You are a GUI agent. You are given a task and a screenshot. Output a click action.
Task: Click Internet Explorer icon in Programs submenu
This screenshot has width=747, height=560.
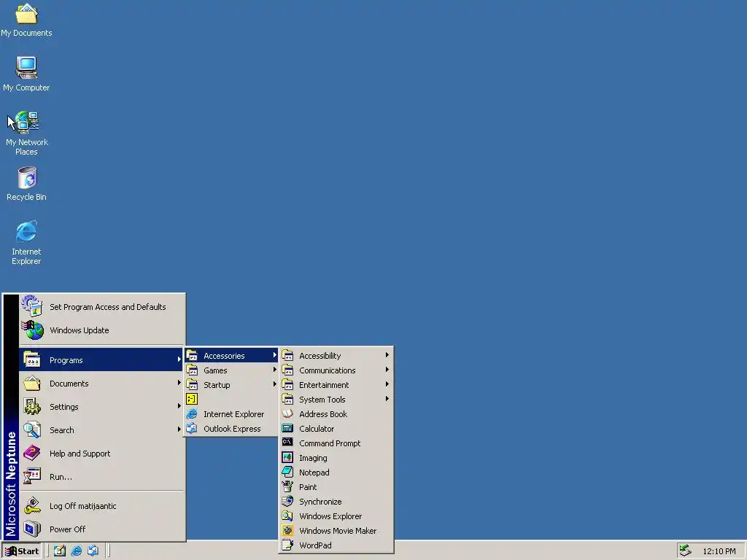pyautogui.click(x=192, y=414)
